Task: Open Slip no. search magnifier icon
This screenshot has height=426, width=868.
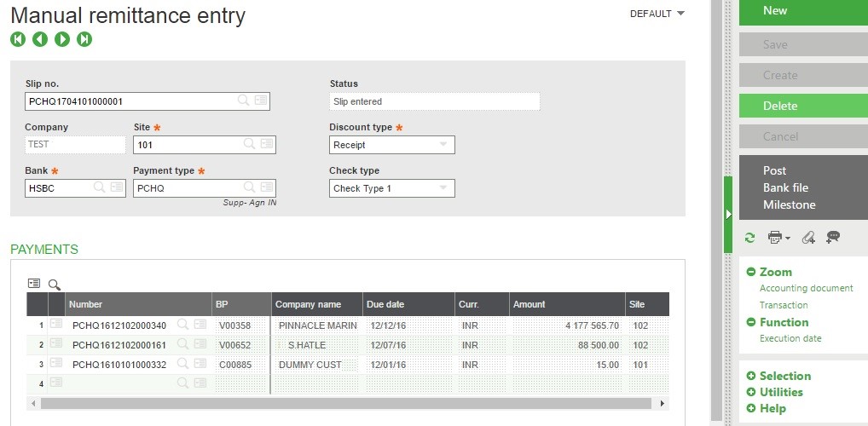Action: (243, 101)
